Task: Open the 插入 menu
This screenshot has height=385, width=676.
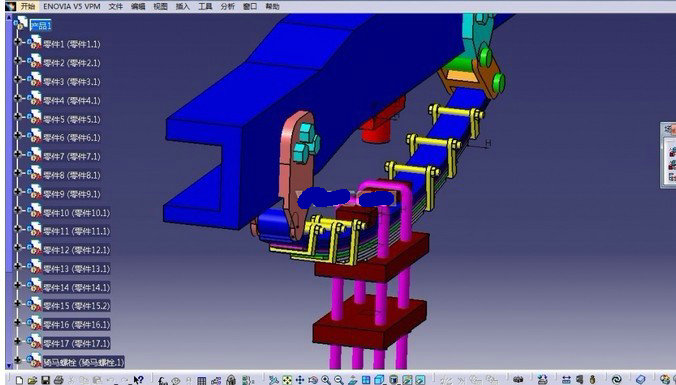Action: 183,6
